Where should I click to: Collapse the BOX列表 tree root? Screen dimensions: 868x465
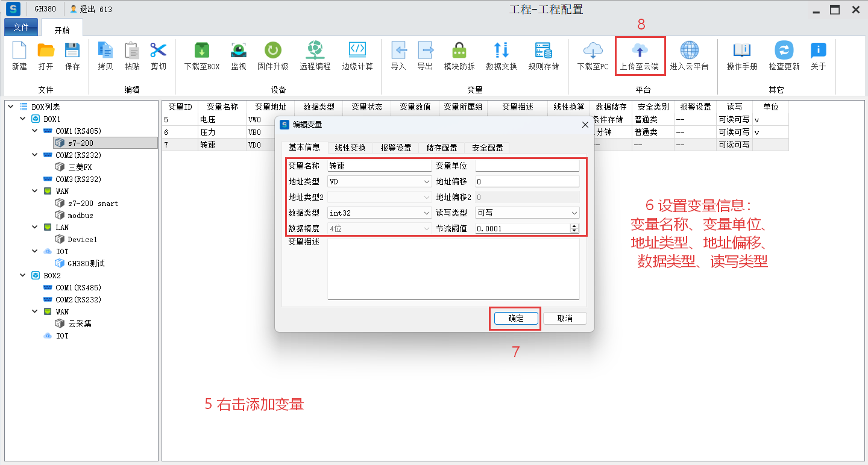[x=11, y=107]
